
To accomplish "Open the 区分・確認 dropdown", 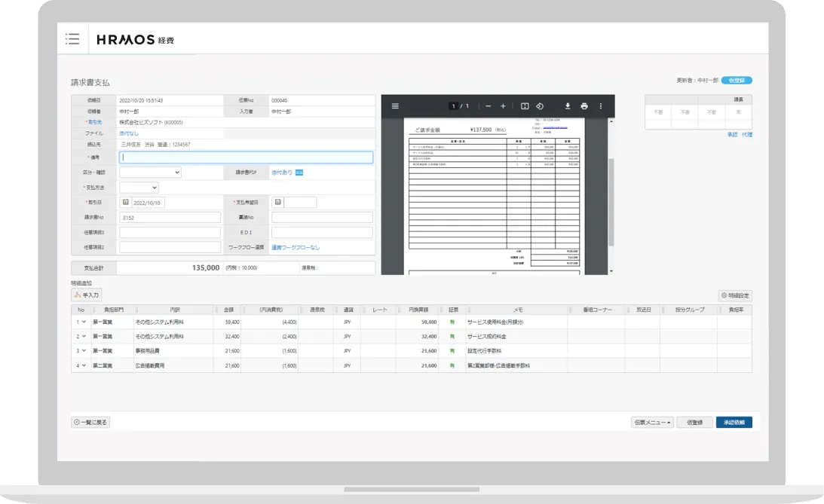I will [150, 173].
